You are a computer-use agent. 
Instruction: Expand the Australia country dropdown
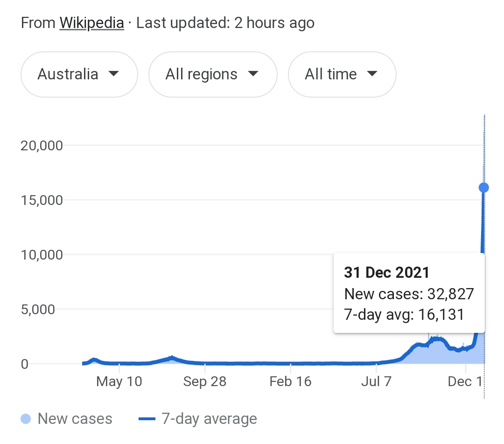coord(79,74)
